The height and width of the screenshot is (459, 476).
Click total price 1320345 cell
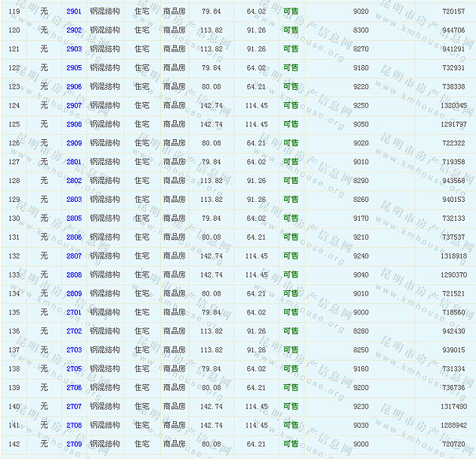(453, 106)
